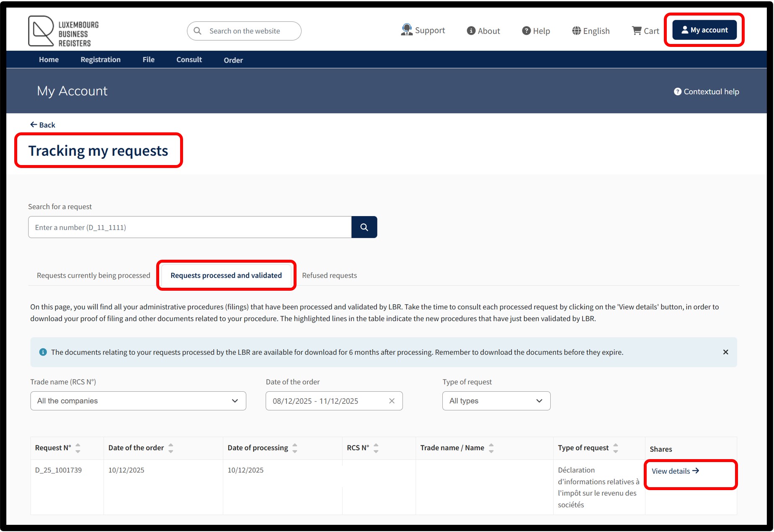Open Help question mark icon

[x=526, y=31]
